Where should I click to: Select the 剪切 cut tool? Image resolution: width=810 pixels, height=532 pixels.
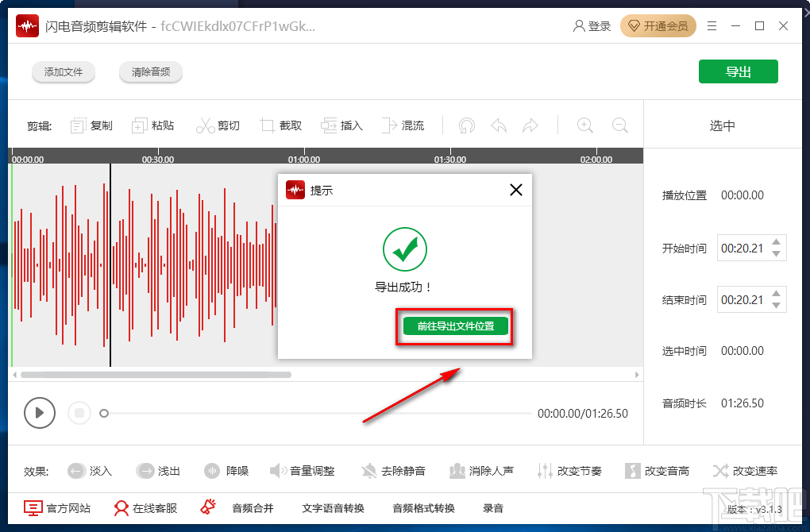(x=218, y=125)
